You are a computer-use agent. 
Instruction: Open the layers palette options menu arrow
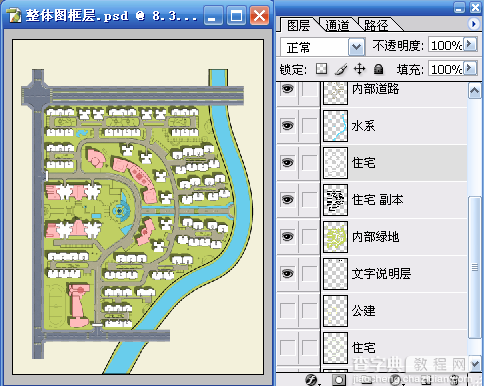tap(473, 24)
